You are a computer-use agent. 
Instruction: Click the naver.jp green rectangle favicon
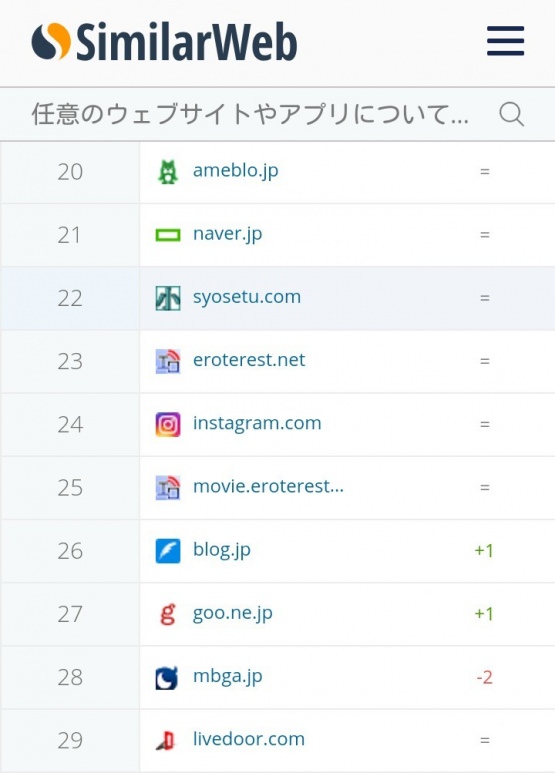[x=168, y=235]
